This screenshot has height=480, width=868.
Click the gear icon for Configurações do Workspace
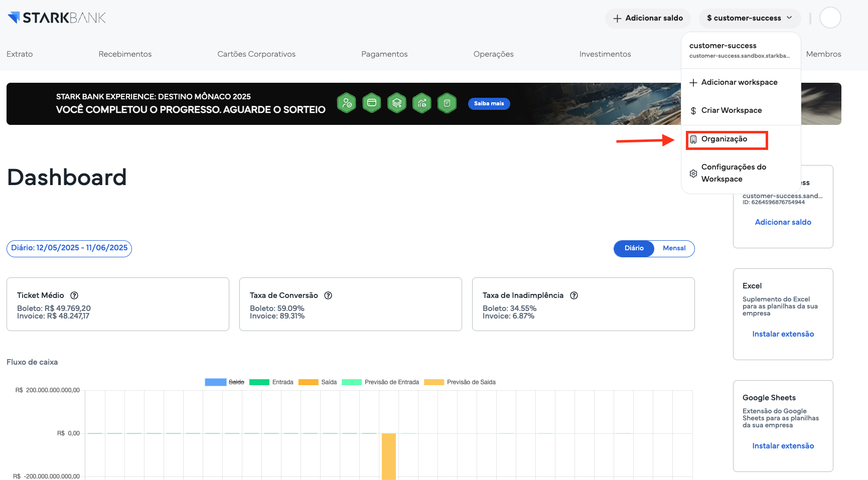[693, 174]
